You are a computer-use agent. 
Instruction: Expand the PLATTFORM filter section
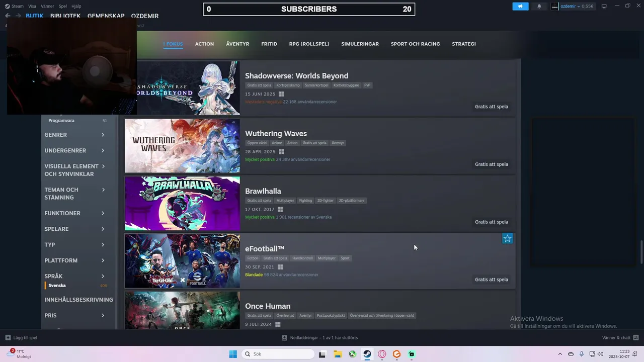point(75,260)
